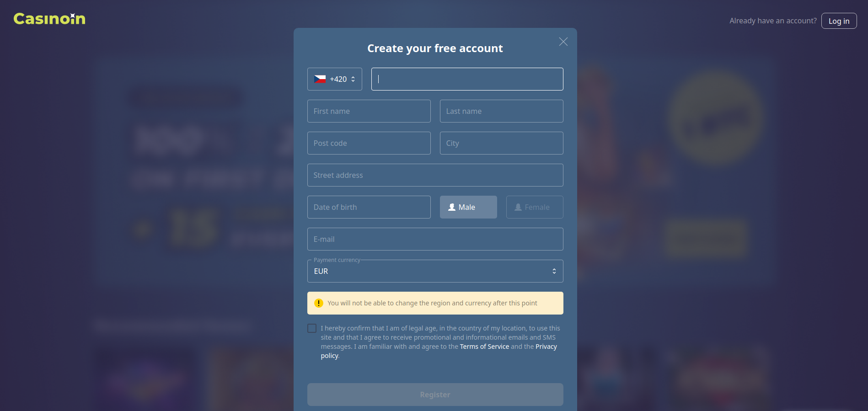Click the First name field
The width and height of the screenshot is (868, 411).
coord(369,111)
